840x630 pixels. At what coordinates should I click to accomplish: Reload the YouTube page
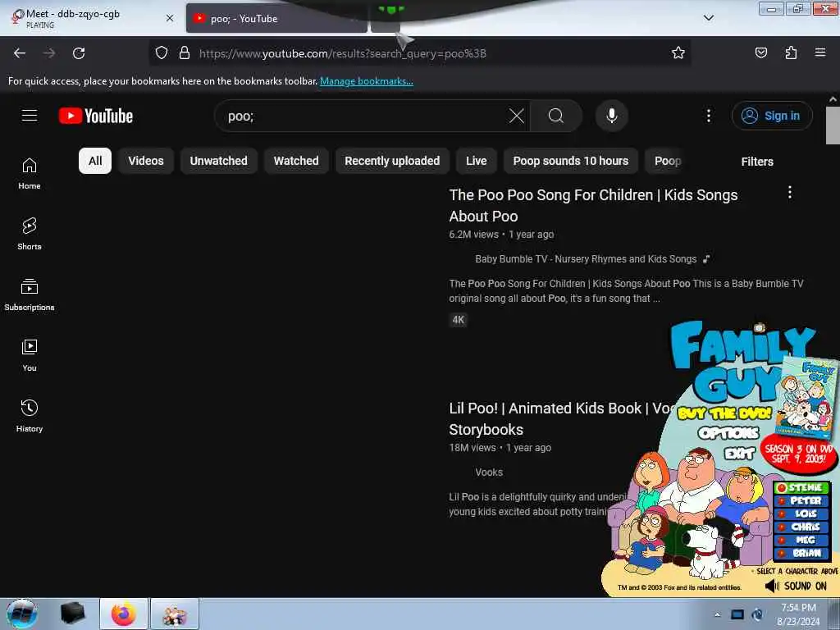(x=79, y=53)
